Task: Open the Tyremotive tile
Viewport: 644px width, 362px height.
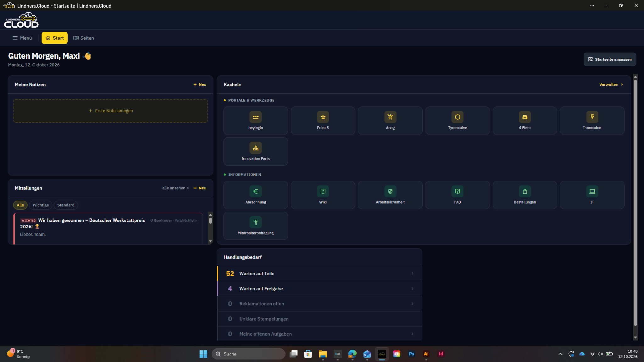Action: coord(457,121)
